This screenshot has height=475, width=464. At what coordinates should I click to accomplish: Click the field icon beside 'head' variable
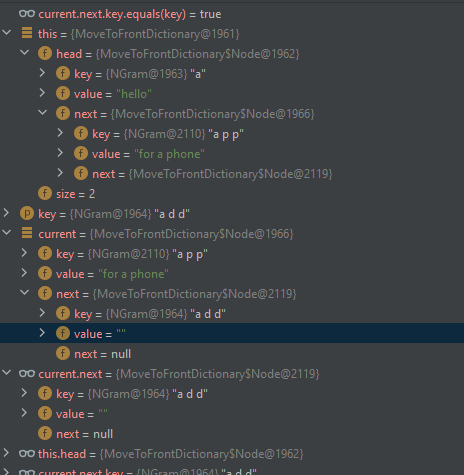pos(45,53)
